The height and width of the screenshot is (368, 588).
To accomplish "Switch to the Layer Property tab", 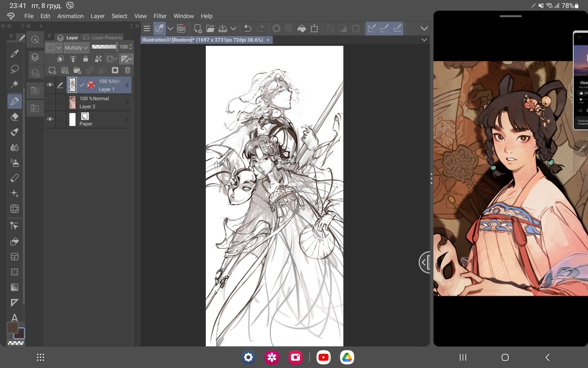I will (103, 37).
